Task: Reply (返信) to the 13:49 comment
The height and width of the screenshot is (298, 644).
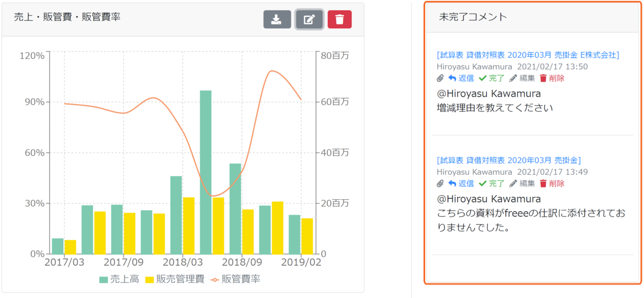Action: point(461,183)
